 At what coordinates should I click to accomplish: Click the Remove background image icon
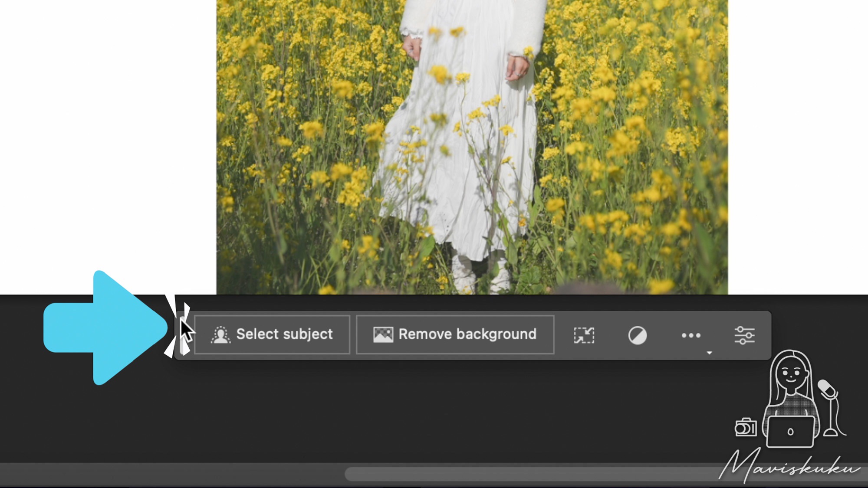tap(384, 334)
